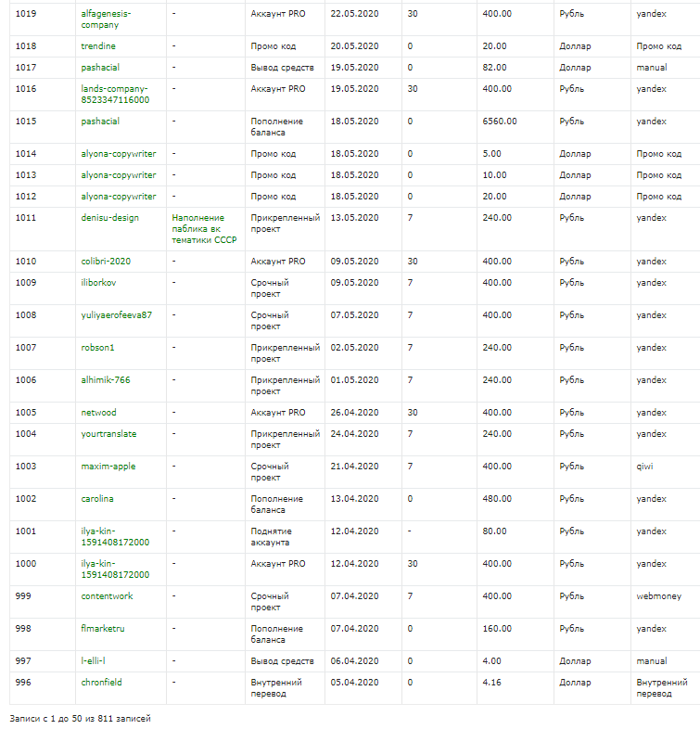The image size is (700, 742).
Task: Open maxim-apple user link
Action: click(x=108, y=467)
